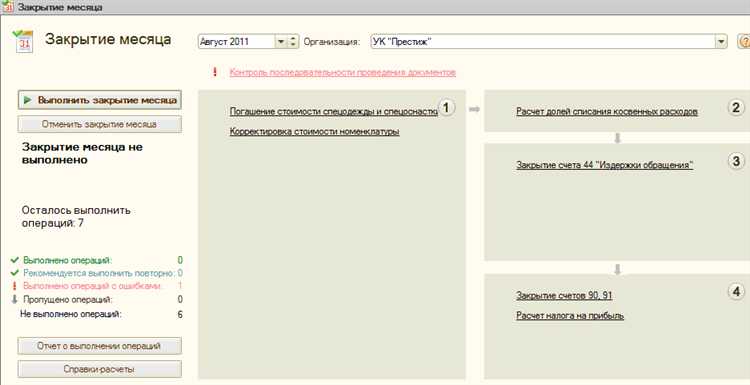Click the circled step number 1 badge
Image resolution: width=750 pixels, height=385 pixels.
(446, 108)
